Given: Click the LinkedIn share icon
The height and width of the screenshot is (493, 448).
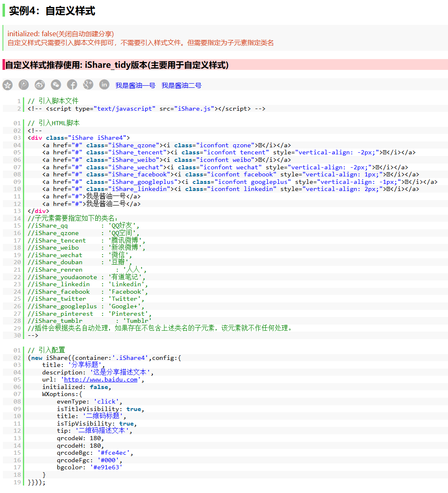Looking at the screenshot, I should 105,84.
